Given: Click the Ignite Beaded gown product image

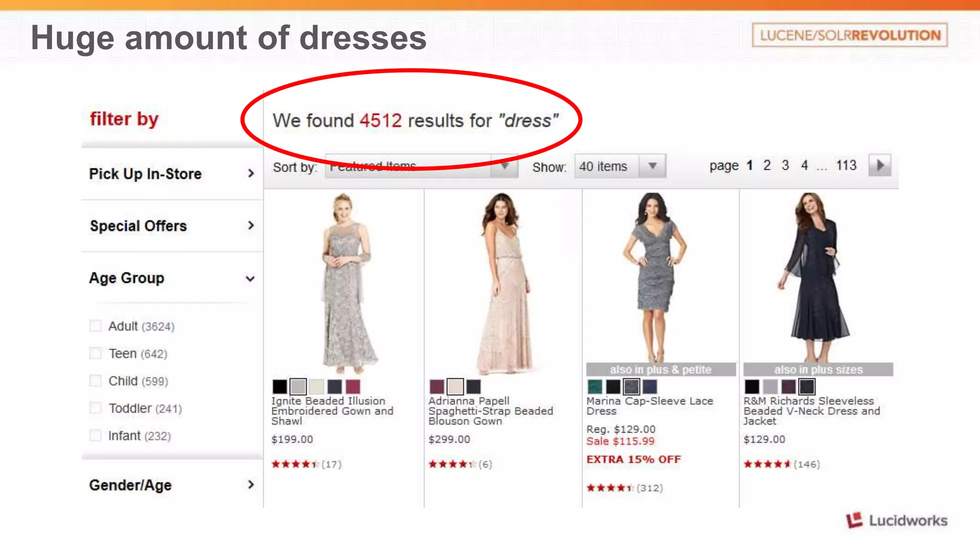Looking at the screenshot, I should click(x=347, y=283).
